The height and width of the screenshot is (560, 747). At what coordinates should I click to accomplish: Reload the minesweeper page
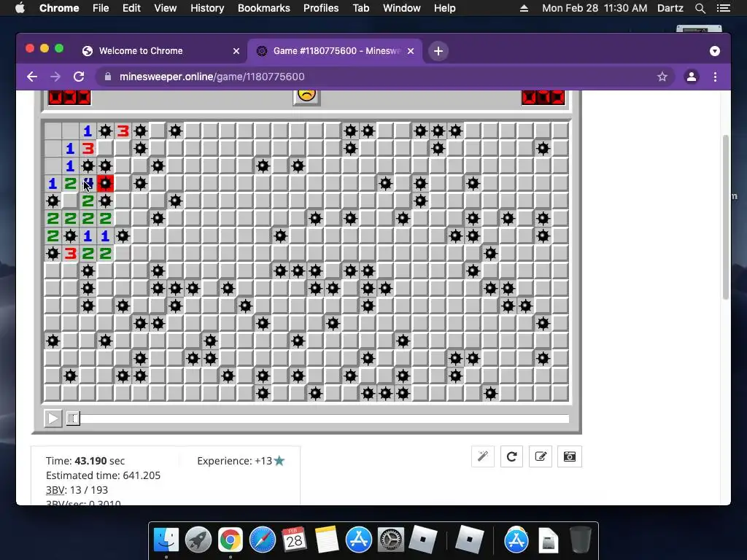pos(79,77)
